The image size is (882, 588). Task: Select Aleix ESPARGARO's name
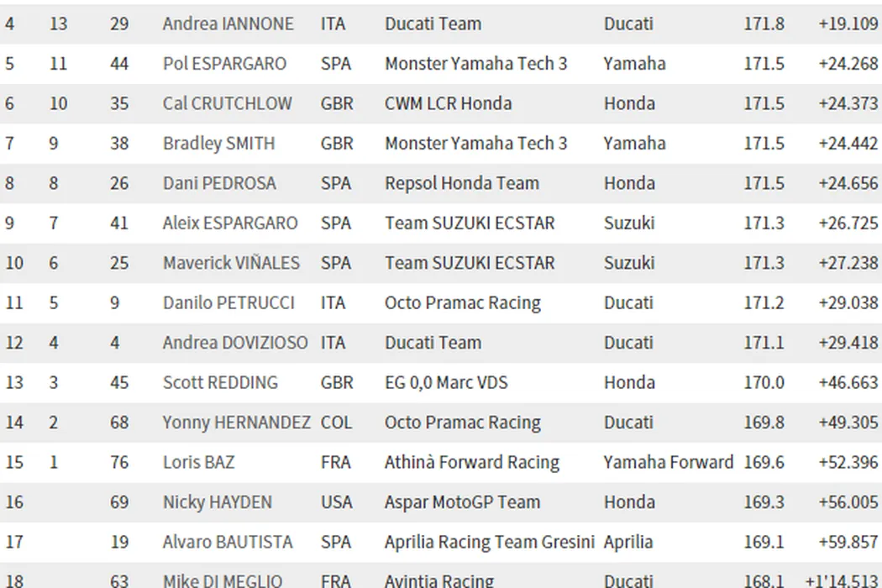[230, 223]
